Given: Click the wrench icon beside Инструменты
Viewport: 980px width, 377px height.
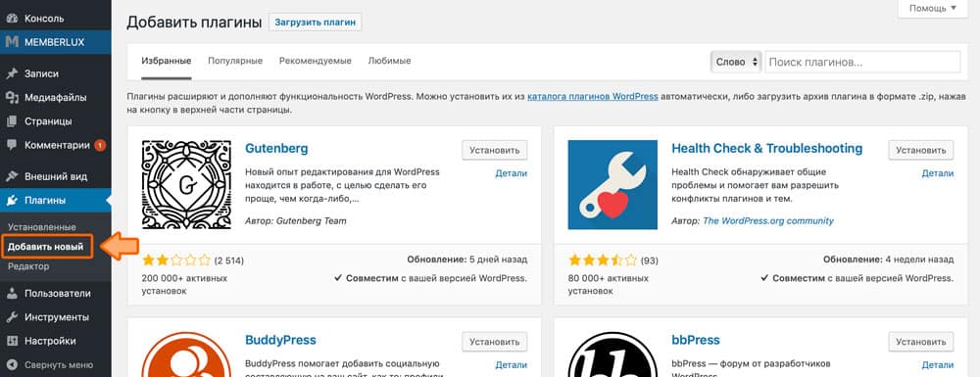Looking at the screenshot, I should point(11,317).
